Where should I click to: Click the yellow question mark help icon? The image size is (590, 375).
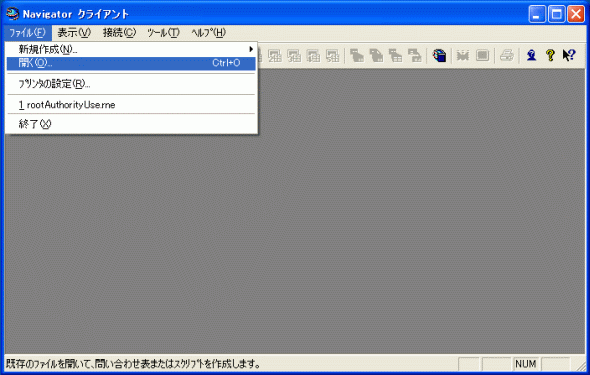click(x=550, y=56)
